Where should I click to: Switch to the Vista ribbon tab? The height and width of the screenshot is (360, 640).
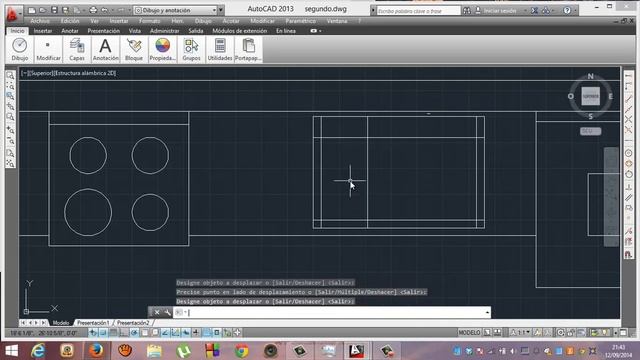click(135, 31)
